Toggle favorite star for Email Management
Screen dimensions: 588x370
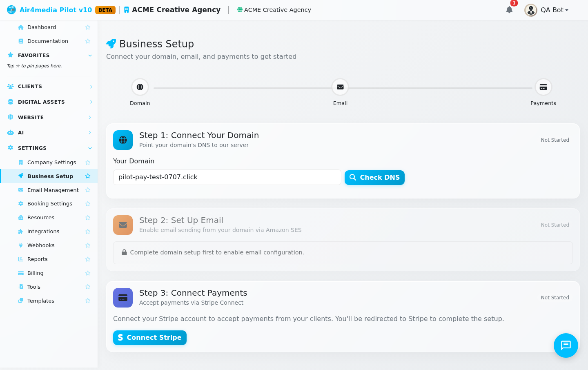click(x=88, y=190)
